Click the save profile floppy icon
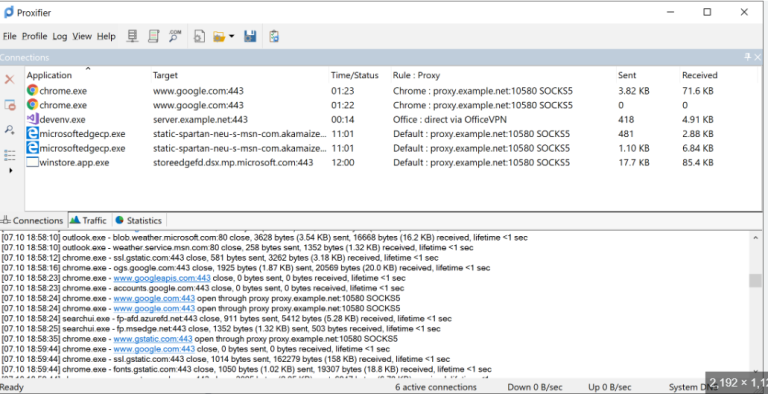Image resolution: width=768 pixels, height=394 pixels. tap(250, 36)
